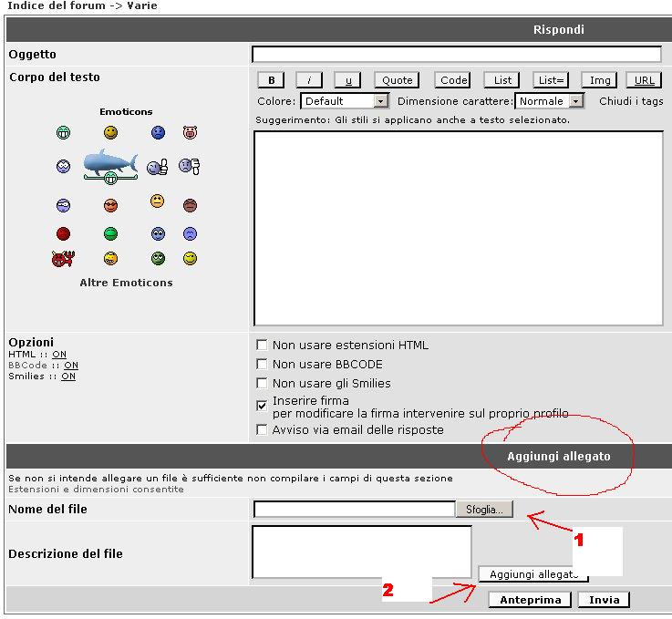The image size is (672, 619).
Task: Open the Altre Emoticons link
Action: tap(126, 283)
